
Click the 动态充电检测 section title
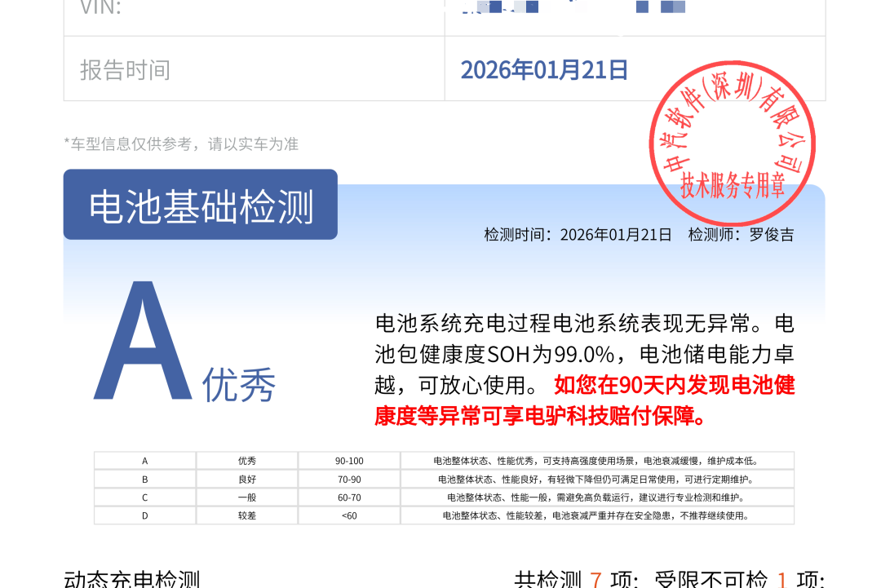pyautogui.click(x=132, y=579)
